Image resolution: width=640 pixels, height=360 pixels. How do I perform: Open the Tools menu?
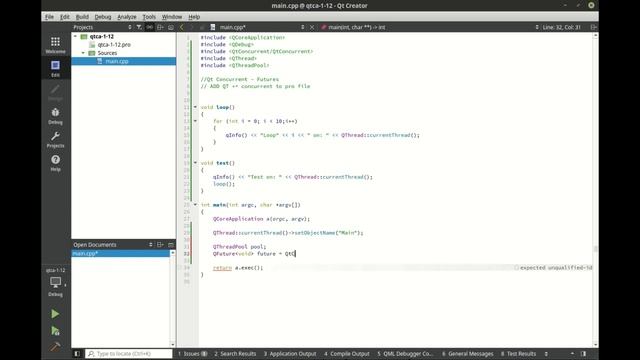(149, 17)
